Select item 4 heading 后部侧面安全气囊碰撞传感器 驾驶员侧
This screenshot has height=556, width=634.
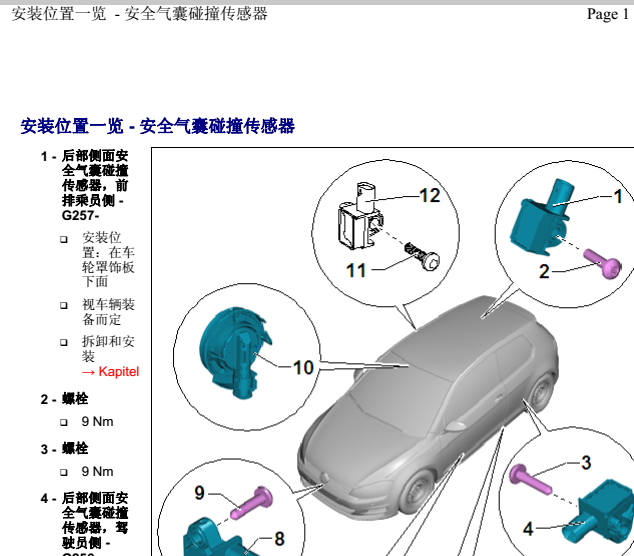click(x=95, y=524)
